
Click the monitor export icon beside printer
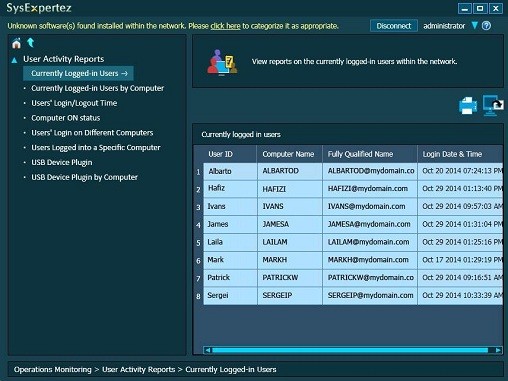tap(493, 105)
